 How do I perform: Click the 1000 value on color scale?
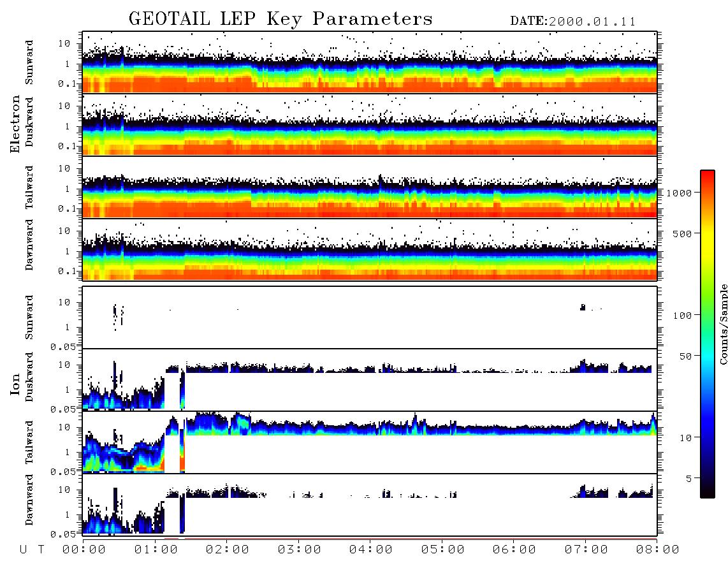(679, 193)
